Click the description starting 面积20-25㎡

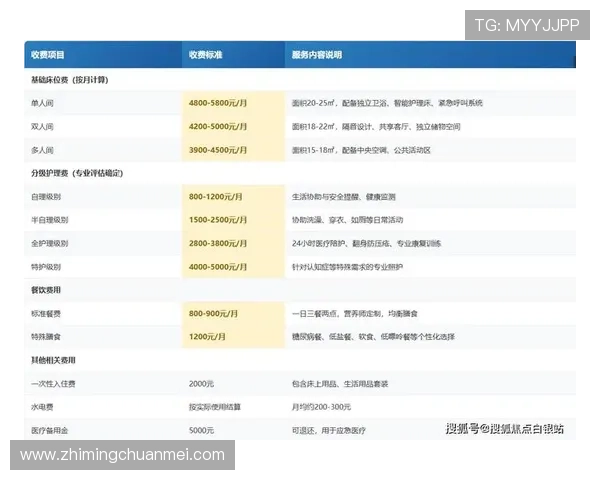click(387, 103)
